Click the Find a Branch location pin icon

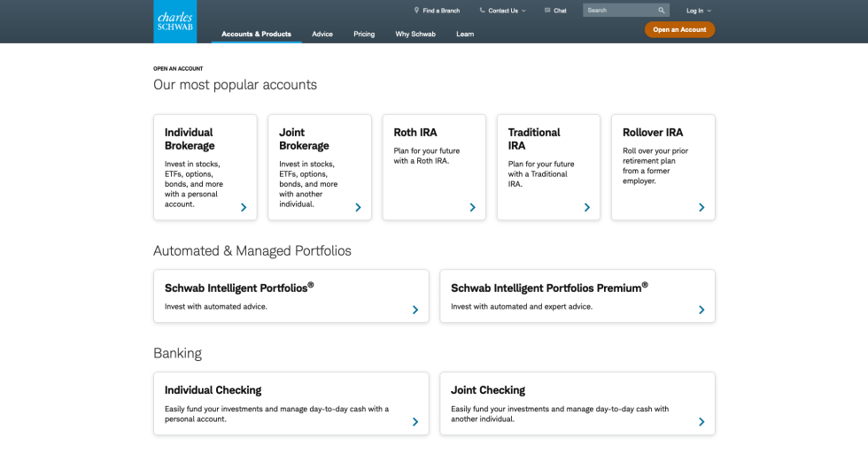coord(416,11)
